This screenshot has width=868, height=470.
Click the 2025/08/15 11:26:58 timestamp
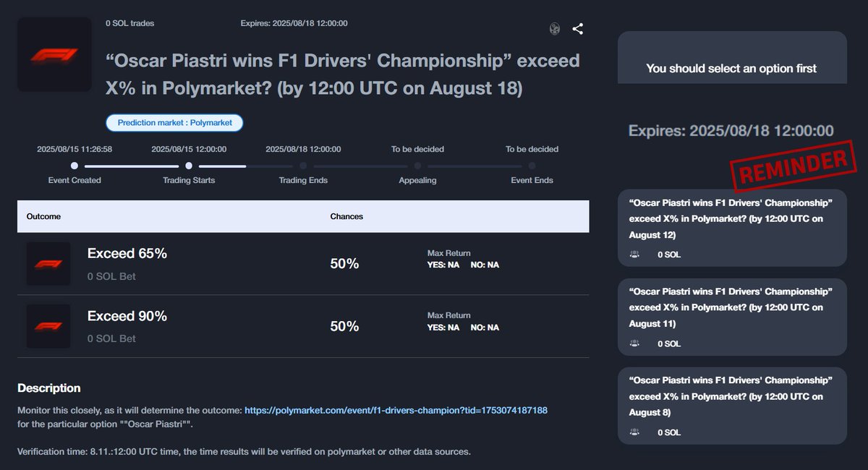pyautogui.click(x=75, y=149)
